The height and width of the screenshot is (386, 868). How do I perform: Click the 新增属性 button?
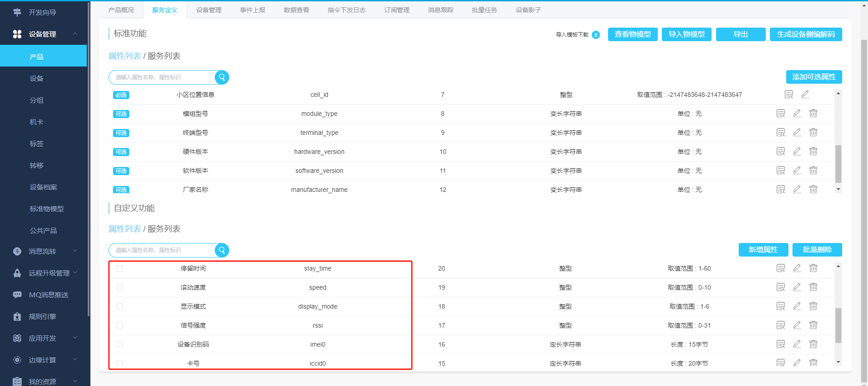point(763,250)
